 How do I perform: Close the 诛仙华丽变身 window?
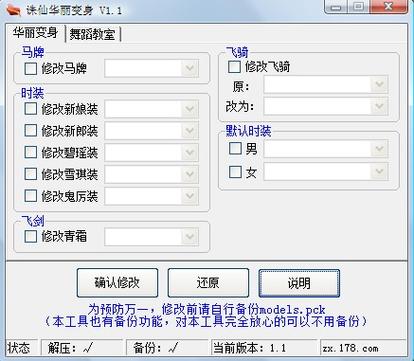pyautogui.click(x=388, y=7)
